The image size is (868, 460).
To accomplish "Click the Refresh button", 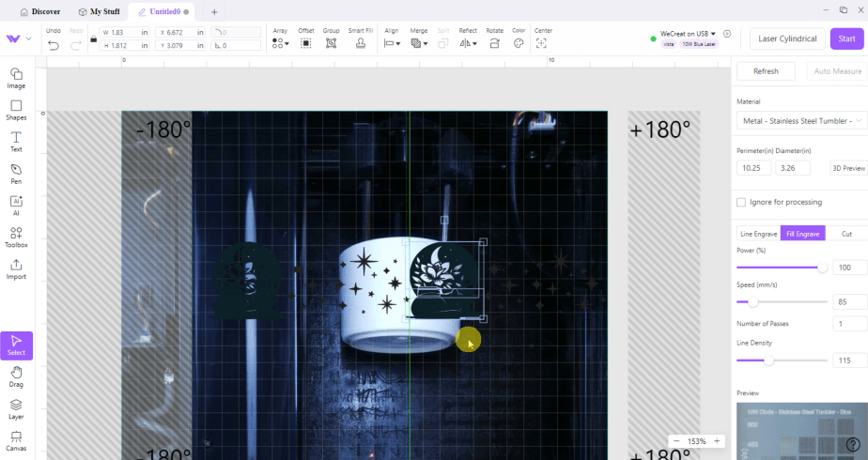I will 765,71.
